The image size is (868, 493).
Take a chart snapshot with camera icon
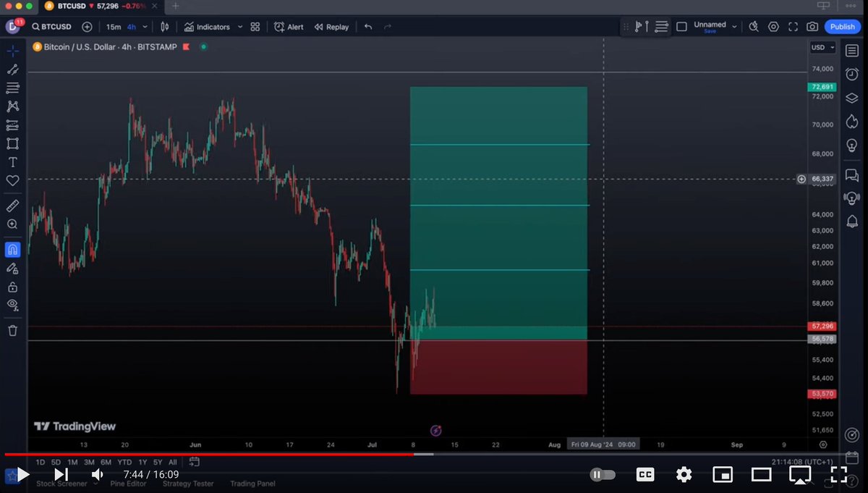point(812,27)
